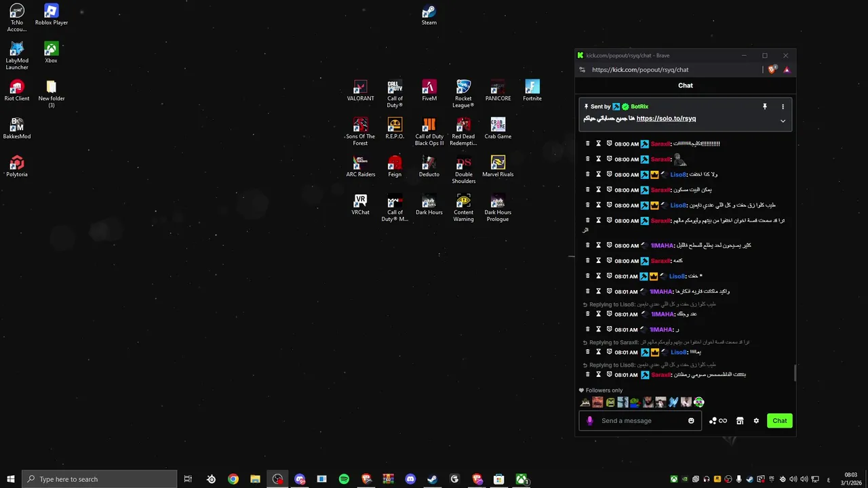868x488 pixels.
Task: Open Crab Game shortcut
Action: pyautogui.click(x=498, y=129)
